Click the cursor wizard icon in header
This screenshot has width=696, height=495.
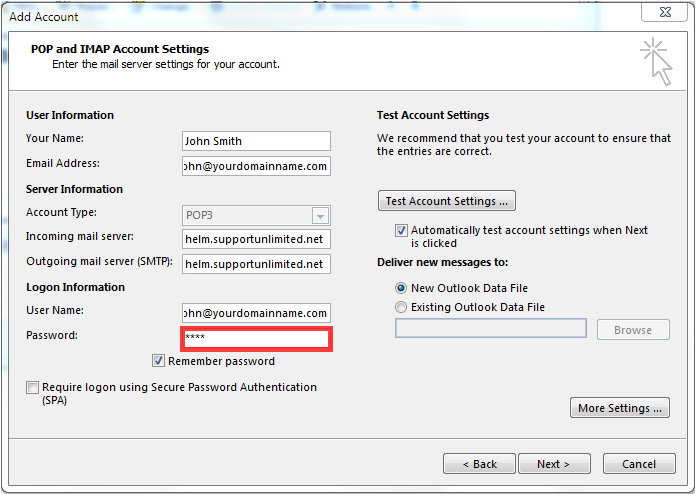tap(656, 61)
